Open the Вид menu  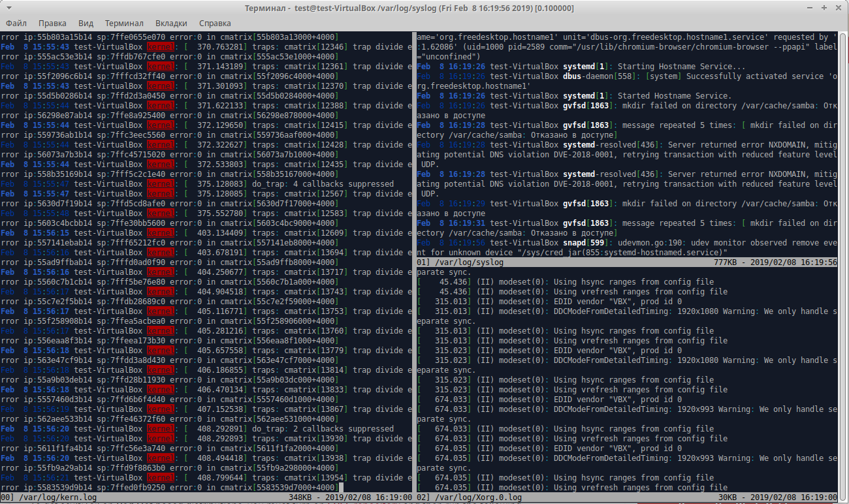click(85, 23)
